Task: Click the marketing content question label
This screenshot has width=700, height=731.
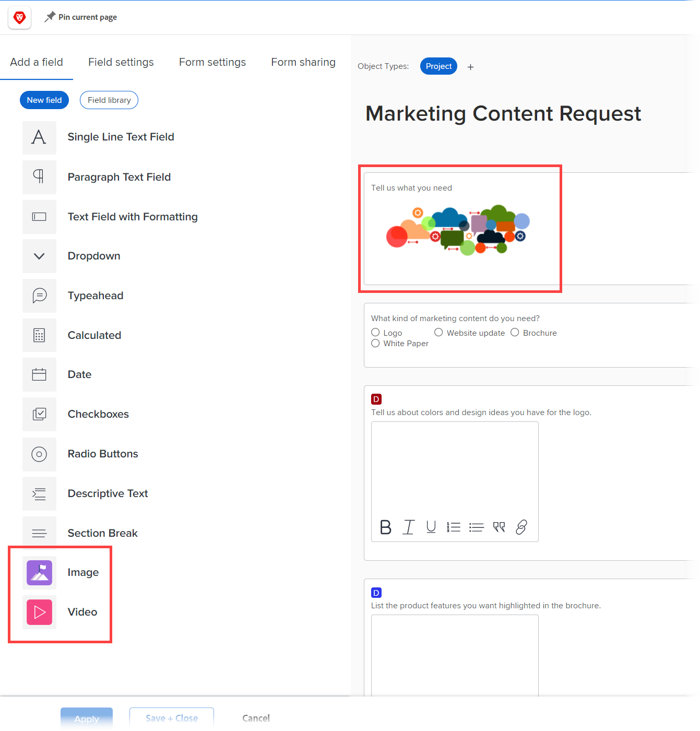Action: tap(455, 319)
